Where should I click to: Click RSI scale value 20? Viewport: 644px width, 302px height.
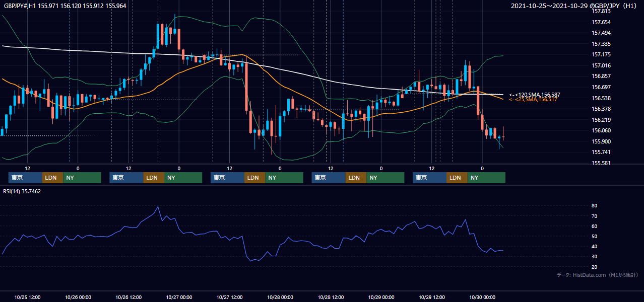(595, 266)
